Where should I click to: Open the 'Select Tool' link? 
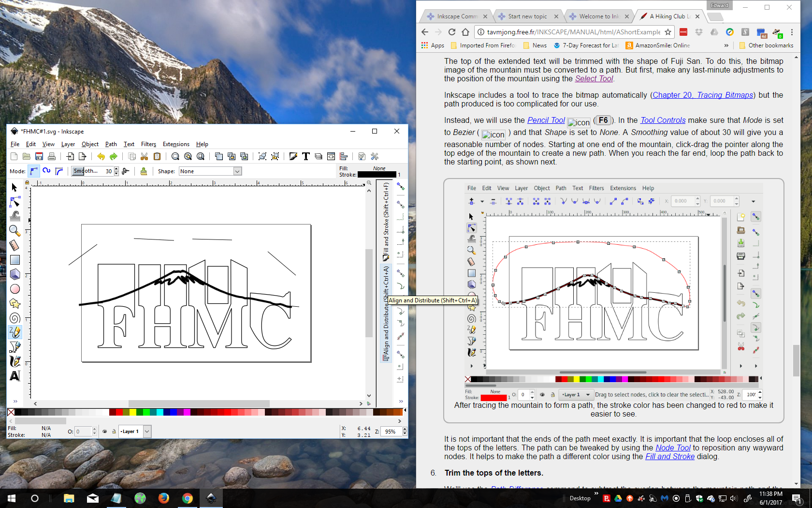[x=594, y=78]
